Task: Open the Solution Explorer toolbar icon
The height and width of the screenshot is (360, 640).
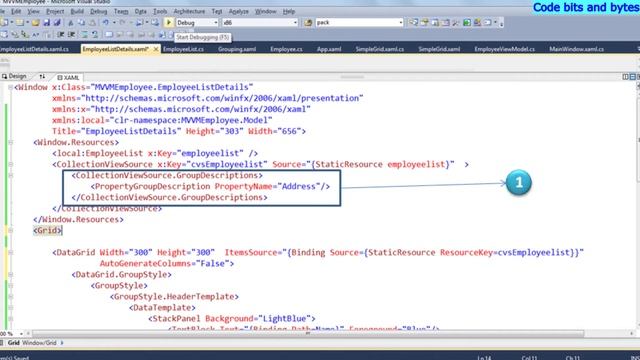Action: (413, 22)
